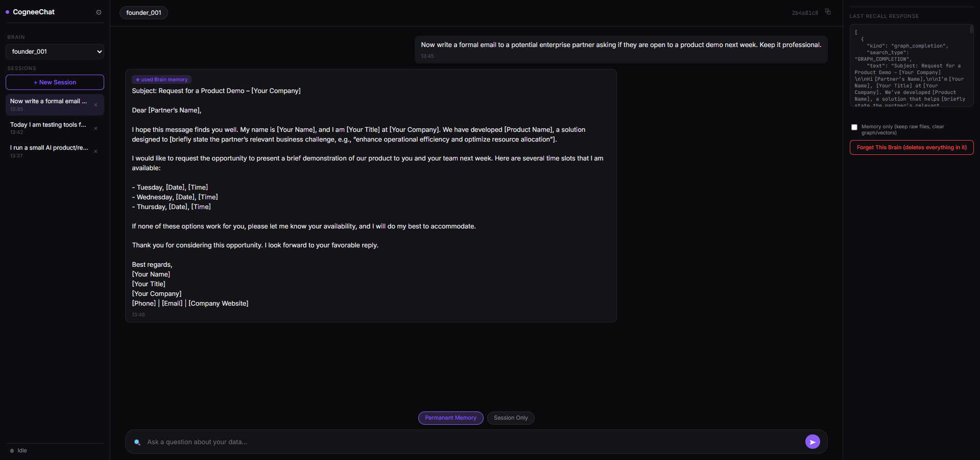The width and height of the screenshot is (980, 460).
Task: Click the founder_001 header pill
Action: (x=144, y=13)
